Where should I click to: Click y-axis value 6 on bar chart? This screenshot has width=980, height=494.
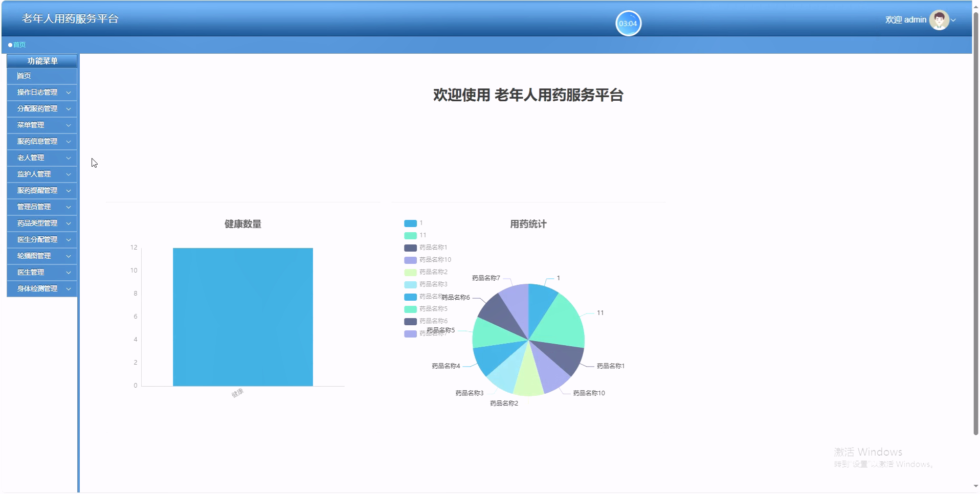click(x=136, y=317)
